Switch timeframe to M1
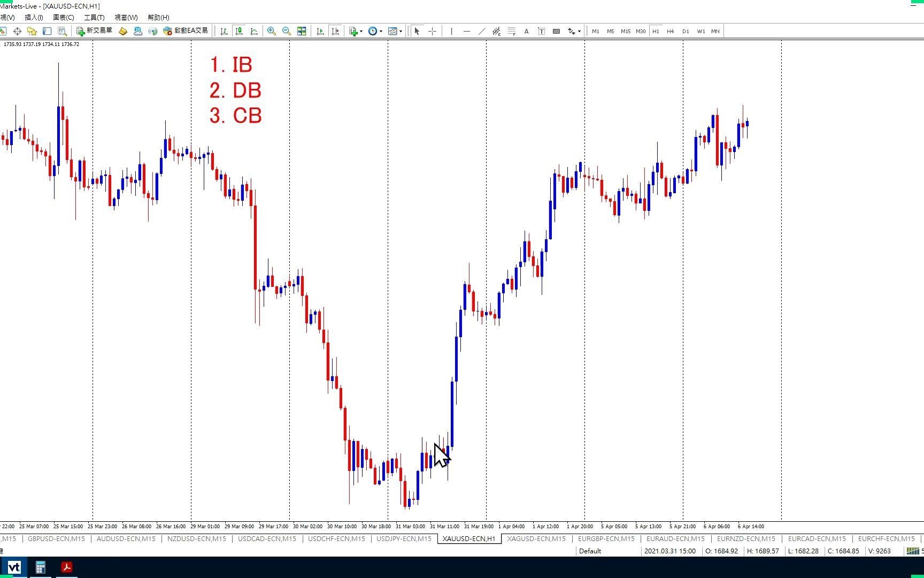This screenshot has width=924, height=578. tap(595, 31)
